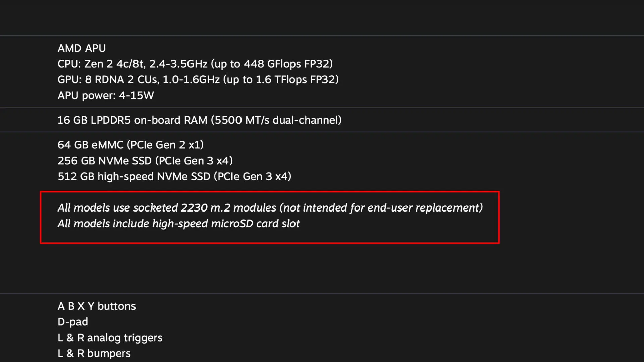Image resolution: width=644 pixels, height=362 pixels.
Task: Click the red highlighted box border
Action: (270, 192)
